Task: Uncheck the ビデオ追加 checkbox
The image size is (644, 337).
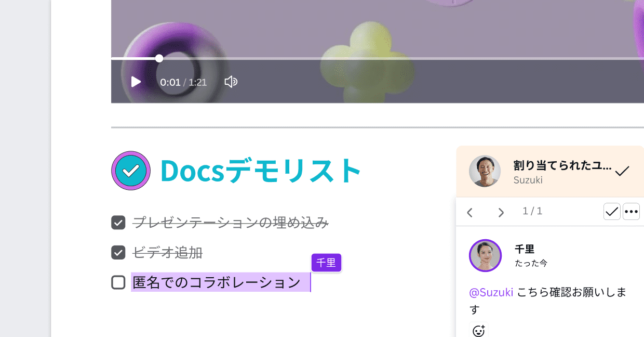Action: [118, 253]
